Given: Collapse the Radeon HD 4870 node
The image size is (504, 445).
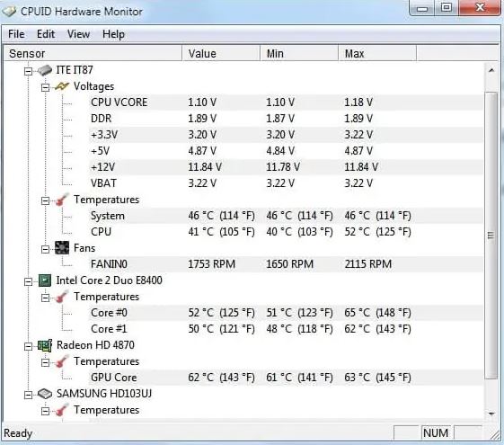Looking at the screenshot, I should [28, 346].
